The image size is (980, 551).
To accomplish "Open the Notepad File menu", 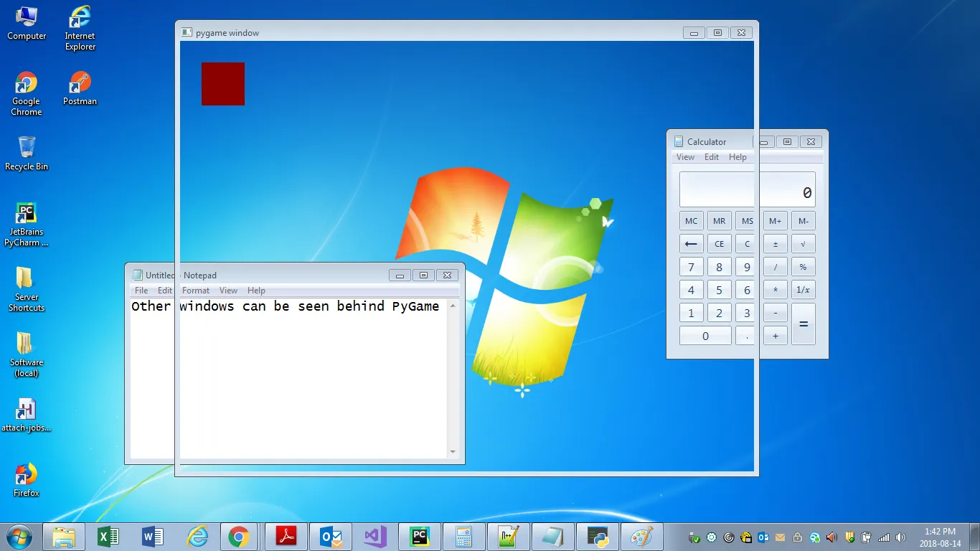I will [x=141, y=291].
